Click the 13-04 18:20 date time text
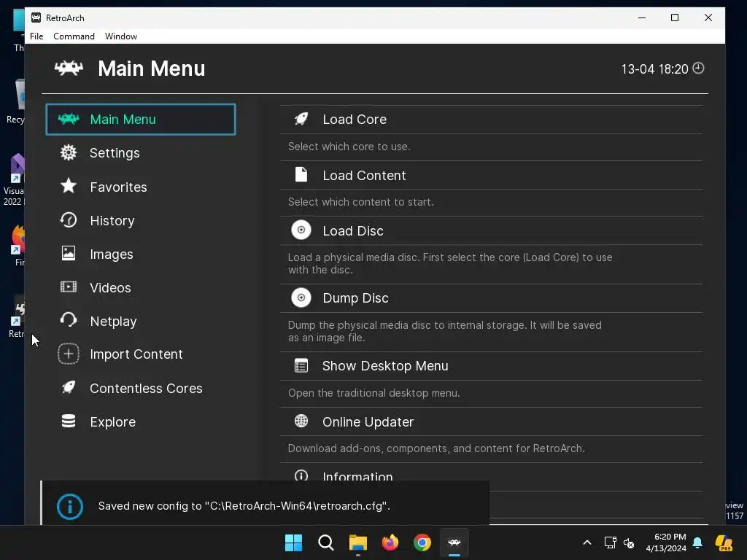This screenshot has width=747, height=560. pos(654,69)
